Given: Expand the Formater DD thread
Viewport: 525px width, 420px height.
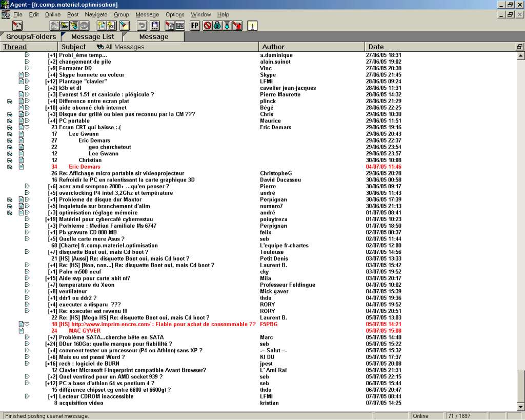Looking at the screenshot, I should click(x=27, y=68).
